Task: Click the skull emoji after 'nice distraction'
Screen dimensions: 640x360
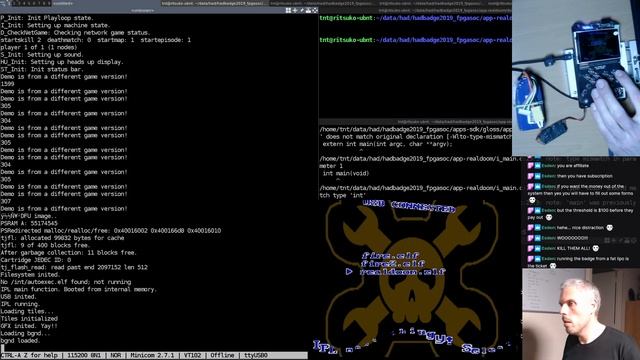Action: [x=609, y=228]
